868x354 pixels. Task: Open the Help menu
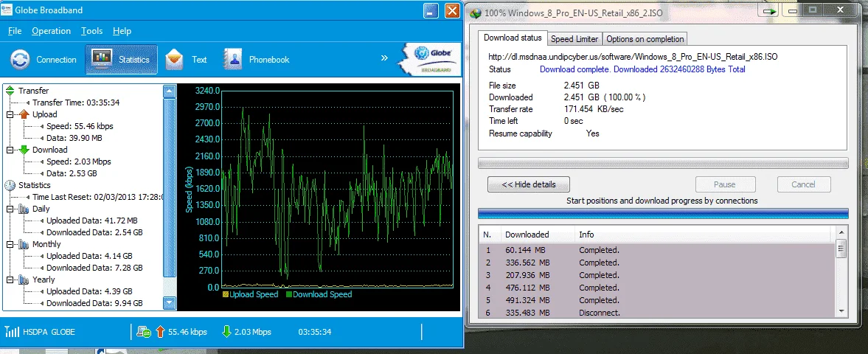point(122,31)
